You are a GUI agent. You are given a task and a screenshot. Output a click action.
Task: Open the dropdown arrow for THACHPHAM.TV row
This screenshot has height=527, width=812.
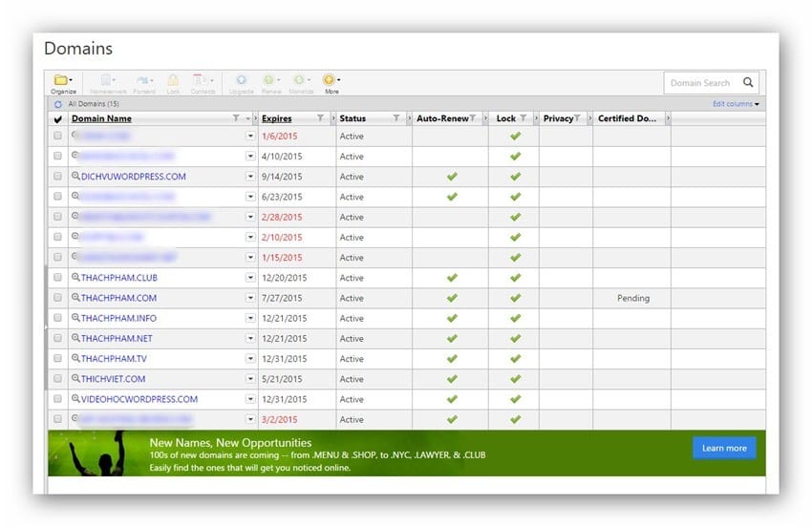click(x=250, y=358)
